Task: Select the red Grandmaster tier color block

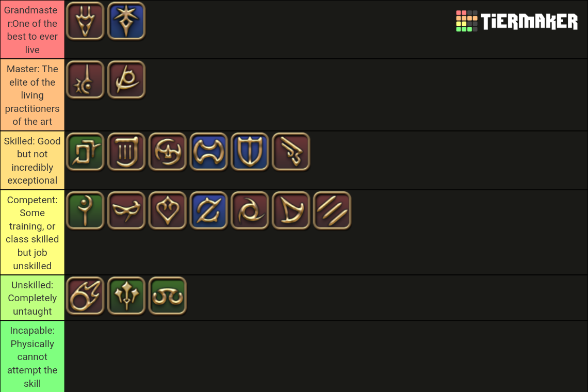Action: pos(32,29)
